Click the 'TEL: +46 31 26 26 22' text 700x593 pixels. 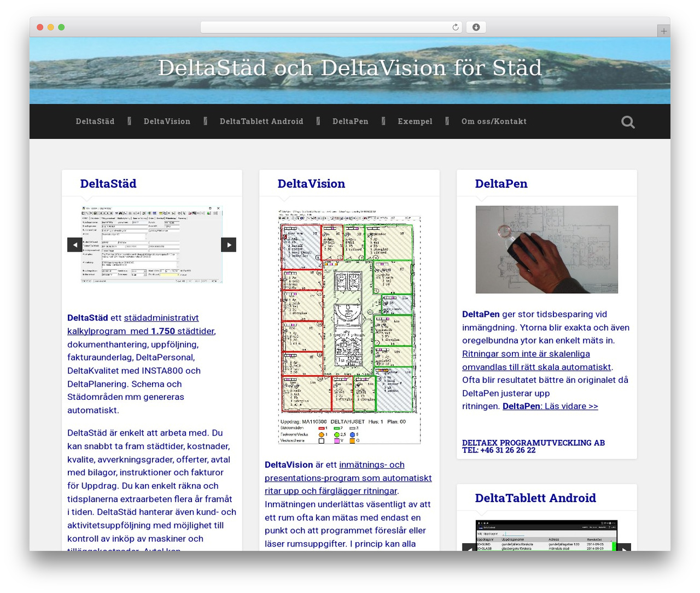point(499,450)
